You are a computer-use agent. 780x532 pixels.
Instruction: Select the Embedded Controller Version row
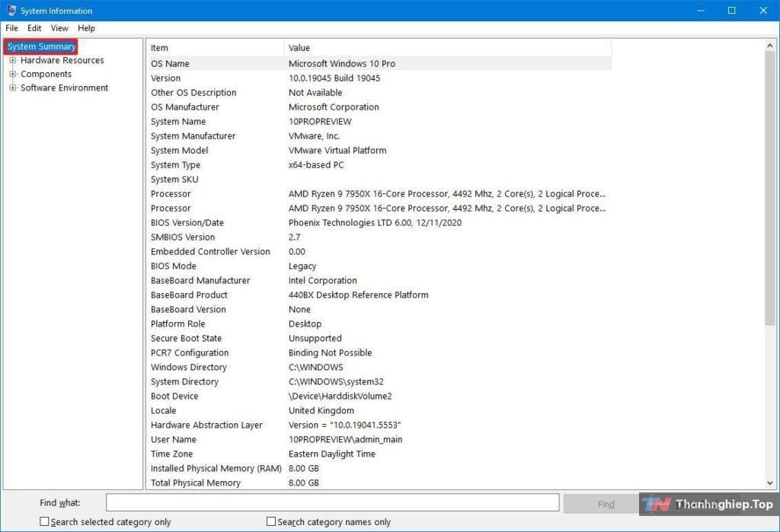379,251
